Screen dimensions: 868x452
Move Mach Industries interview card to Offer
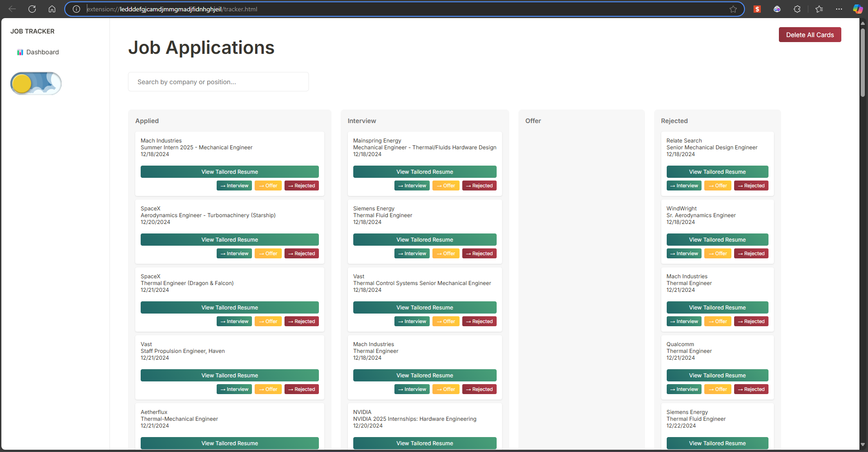(x=446, y=389)
